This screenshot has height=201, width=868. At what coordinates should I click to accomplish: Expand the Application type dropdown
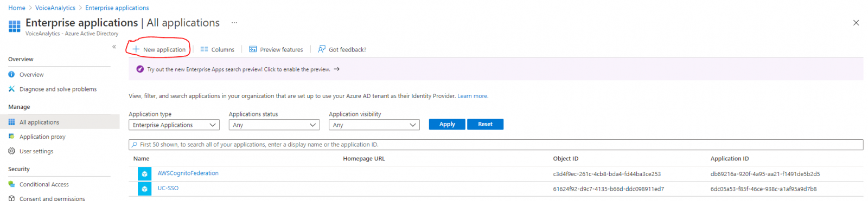pos(174,125)
